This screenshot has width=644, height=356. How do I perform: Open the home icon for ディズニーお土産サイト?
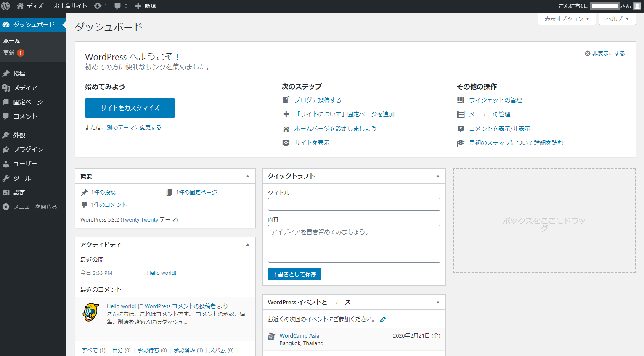tap(20, 6)
